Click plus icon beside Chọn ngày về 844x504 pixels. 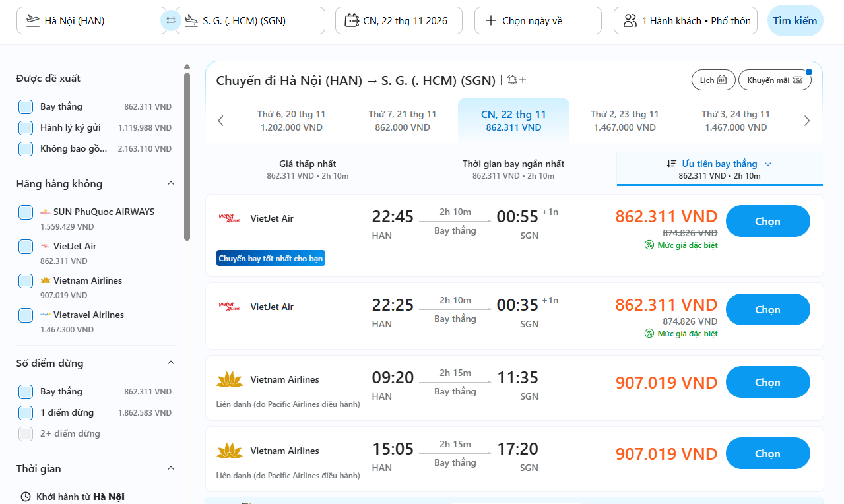click(x=491, y=20)
